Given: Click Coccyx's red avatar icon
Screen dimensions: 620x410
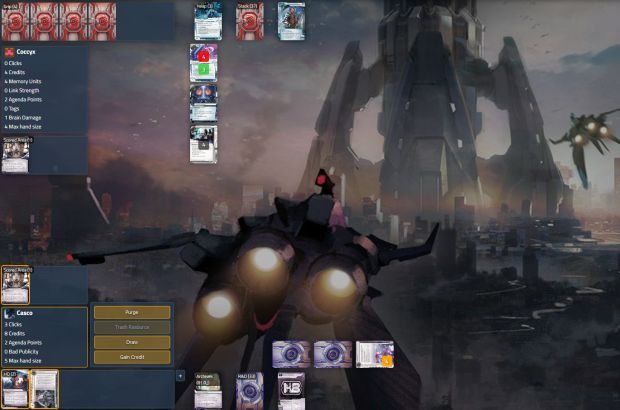Looking at the screenshot, I should coord(9,52).
